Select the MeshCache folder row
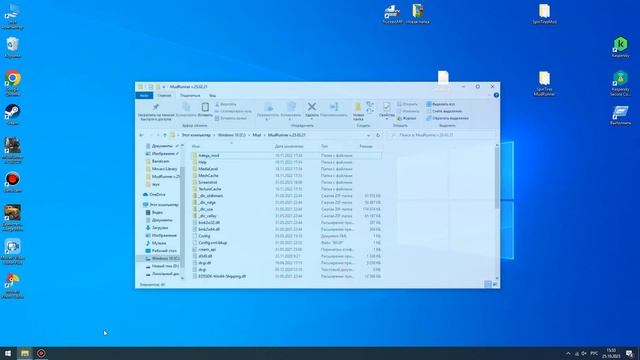640x360 pixels. tap(287, 176)
